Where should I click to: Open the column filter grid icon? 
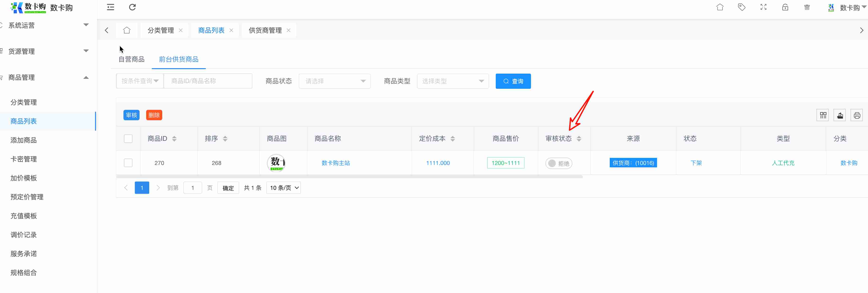coord(823,115)
